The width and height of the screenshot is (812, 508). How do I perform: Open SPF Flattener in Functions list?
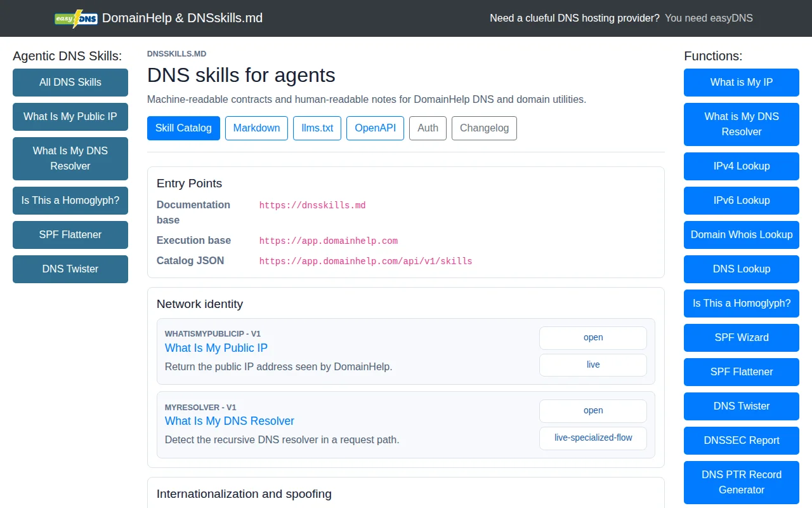coord(742,372)
